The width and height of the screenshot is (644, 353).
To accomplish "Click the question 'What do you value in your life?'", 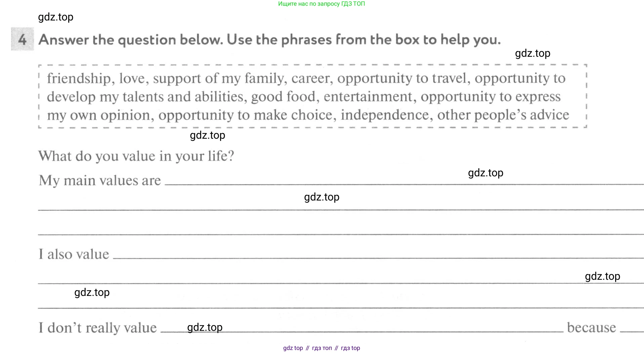I will point(136,156).
